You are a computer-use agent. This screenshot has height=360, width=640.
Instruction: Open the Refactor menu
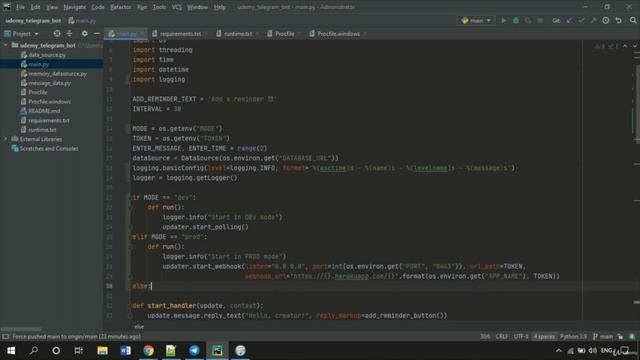[x=121, y=7]
